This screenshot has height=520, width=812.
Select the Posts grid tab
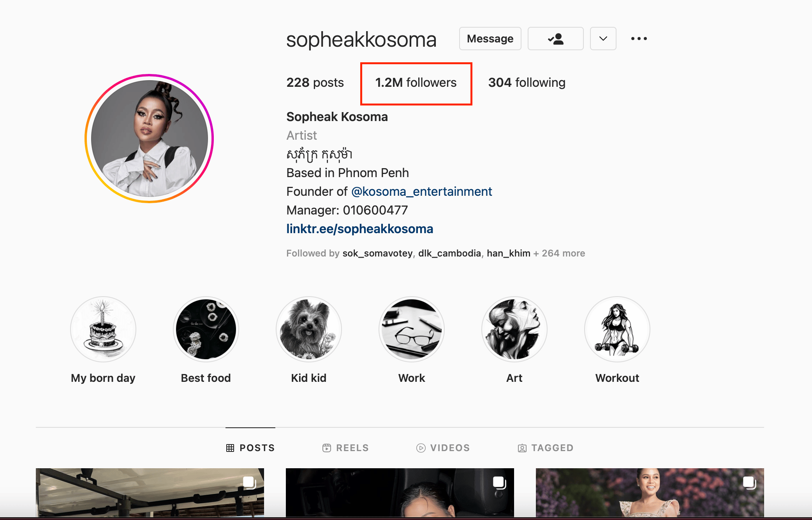click(250, 448)
